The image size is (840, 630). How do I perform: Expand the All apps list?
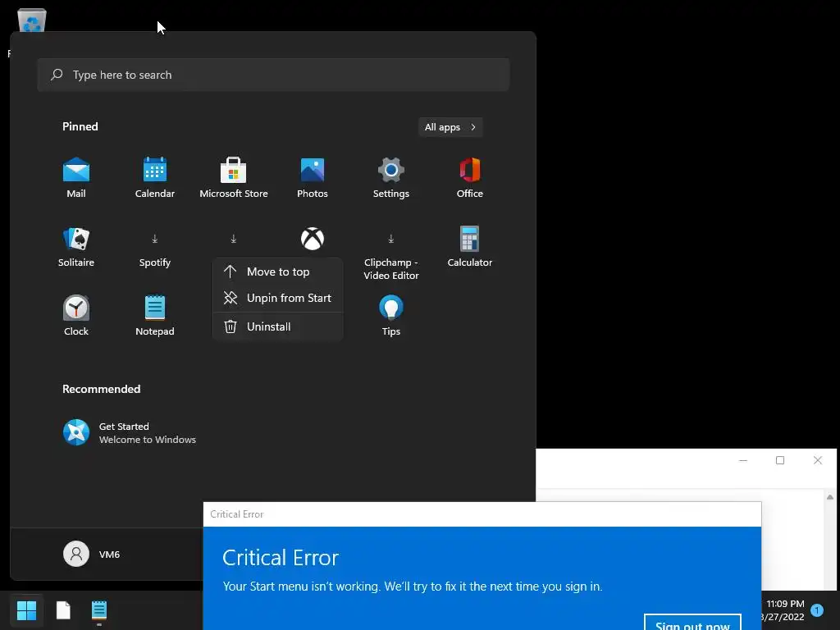pyautogui.click(x=450, y=127)
